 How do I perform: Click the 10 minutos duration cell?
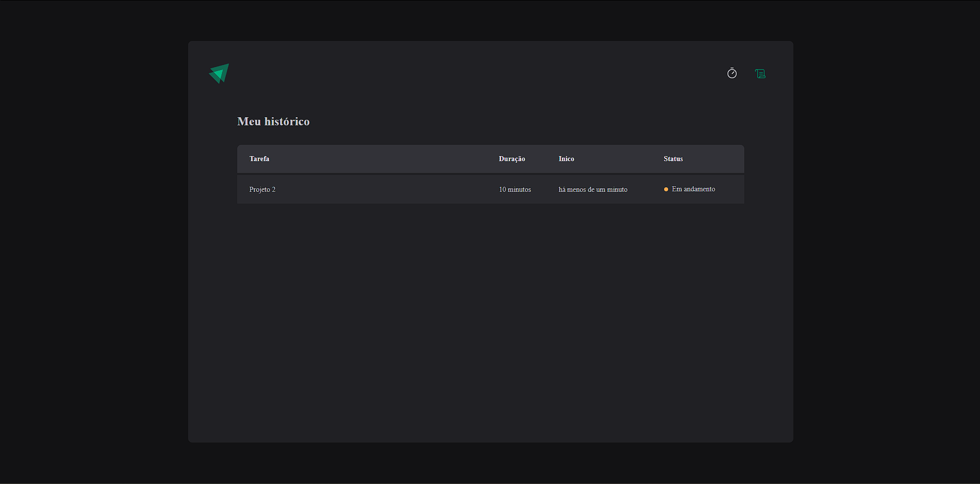515,189
